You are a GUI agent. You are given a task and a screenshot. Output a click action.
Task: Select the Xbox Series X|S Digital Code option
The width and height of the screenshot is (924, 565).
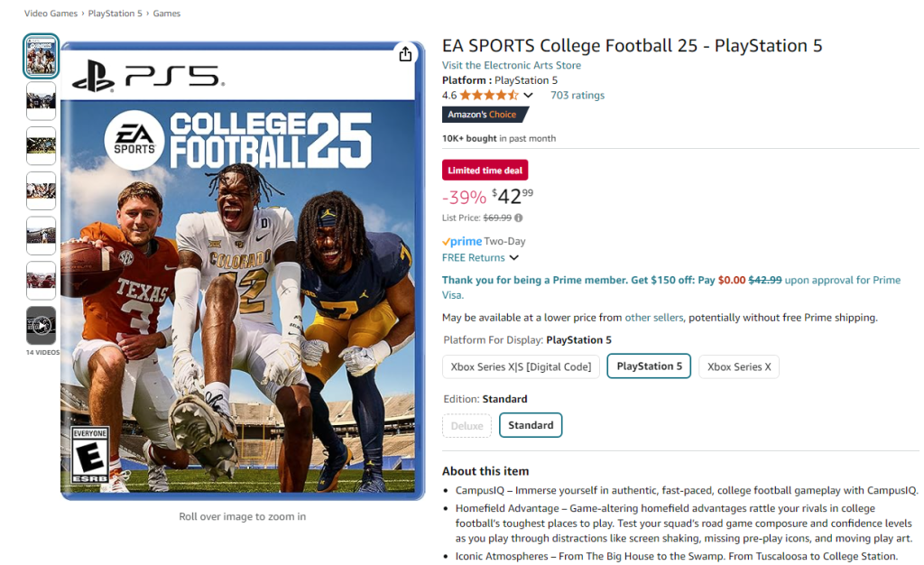tap(521, 366)
